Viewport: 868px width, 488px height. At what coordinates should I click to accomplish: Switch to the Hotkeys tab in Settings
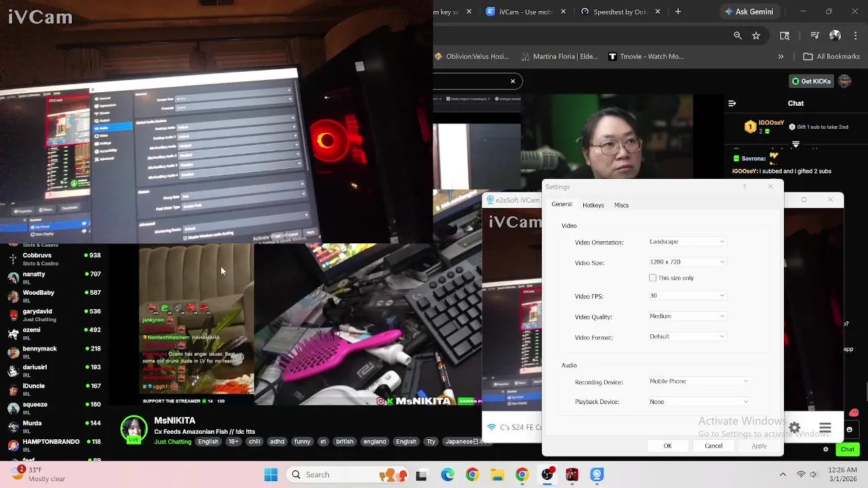(x=593, y=205)
